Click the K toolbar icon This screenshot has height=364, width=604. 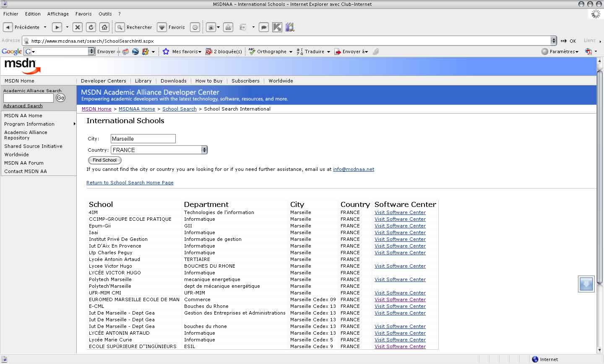point(277,27)
